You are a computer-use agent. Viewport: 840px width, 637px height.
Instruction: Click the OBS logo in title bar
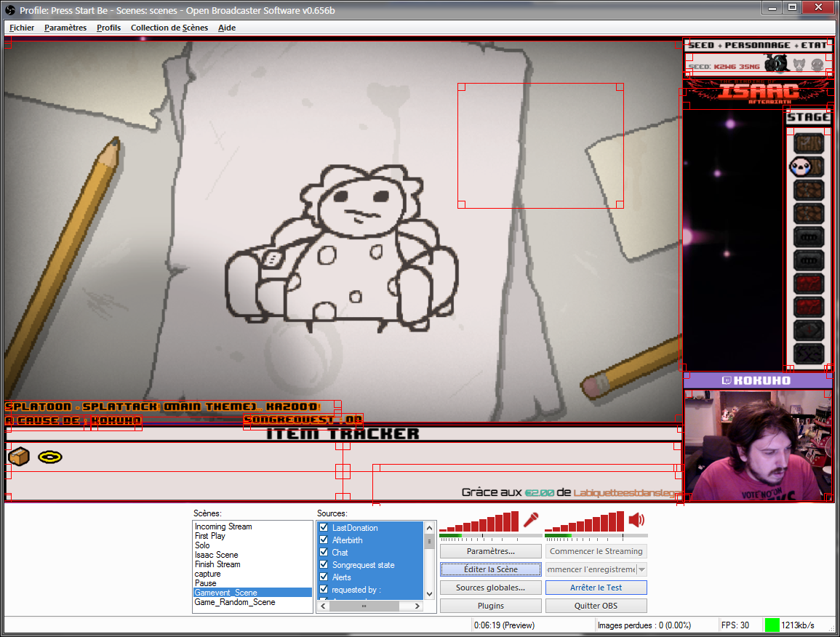tap(9, 9)
